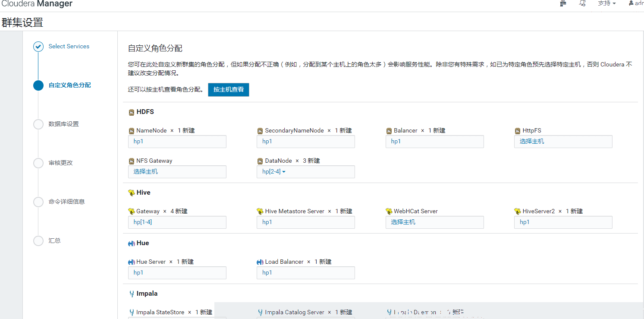Open the HiveServer2 host field hp1
This screenshot has width=644, height=319.
coord(563,222)
